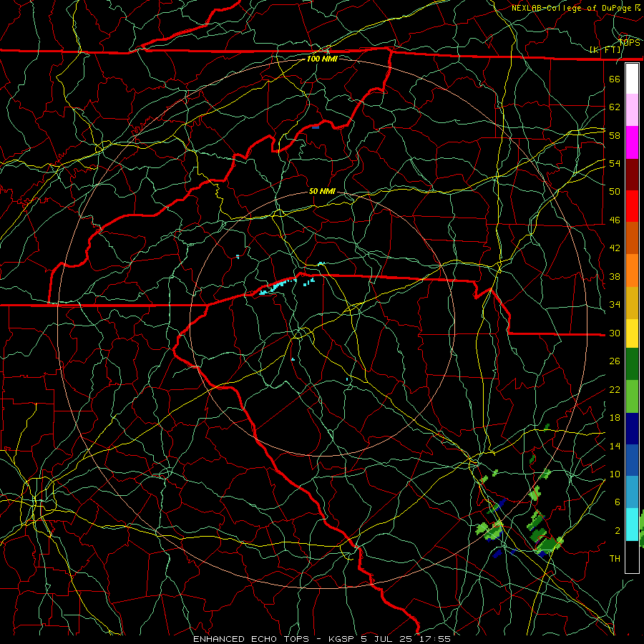The height and width of the screenshot is (644, 644).
Task: Click the "17:55" timestamp text
Action: (x=435, y=639)
